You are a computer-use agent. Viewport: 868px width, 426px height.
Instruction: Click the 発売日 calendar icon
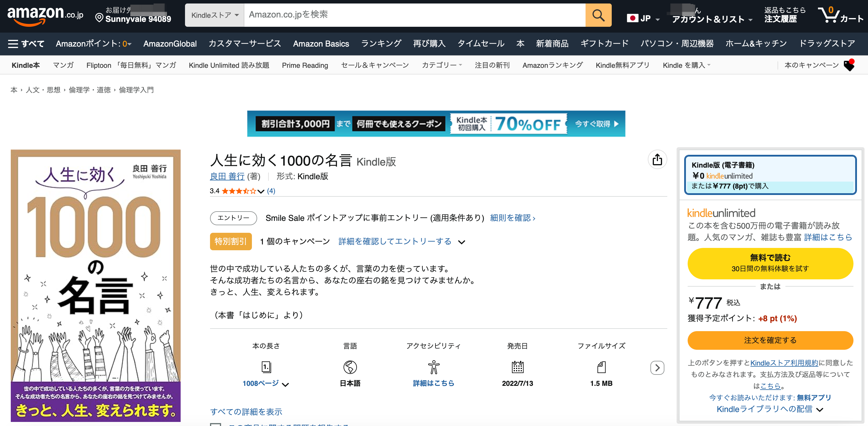coord(517,367)
